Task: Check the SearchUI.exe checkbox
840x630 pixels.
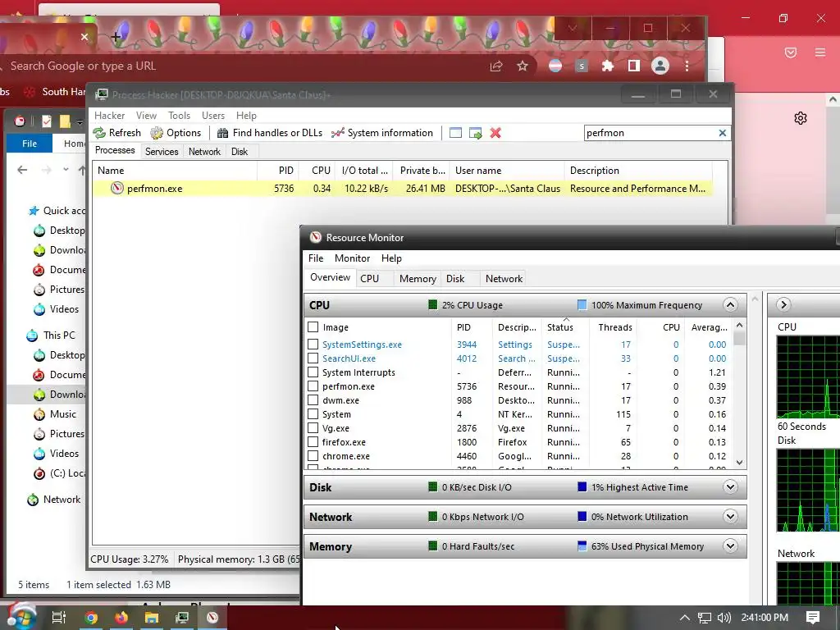Action: pyautogui.click(x=313, y=358)
